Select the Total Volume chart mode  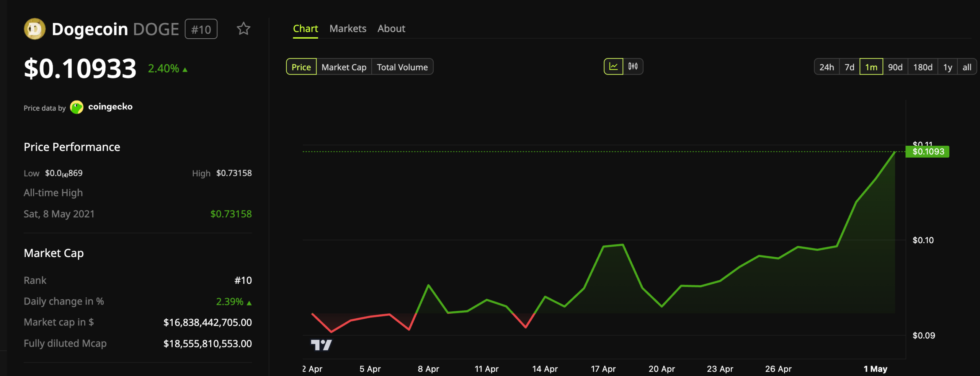click(x=402, y=67)
